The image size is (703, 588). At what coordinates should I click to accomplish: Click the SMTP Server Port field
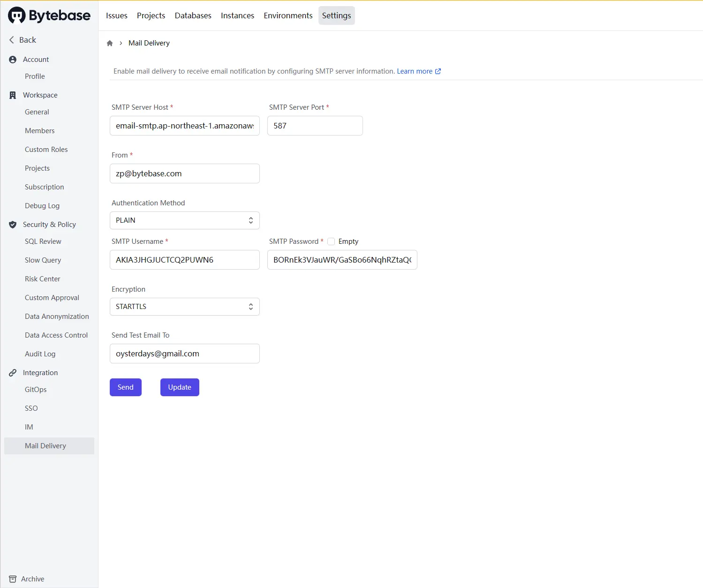point(315,126)
